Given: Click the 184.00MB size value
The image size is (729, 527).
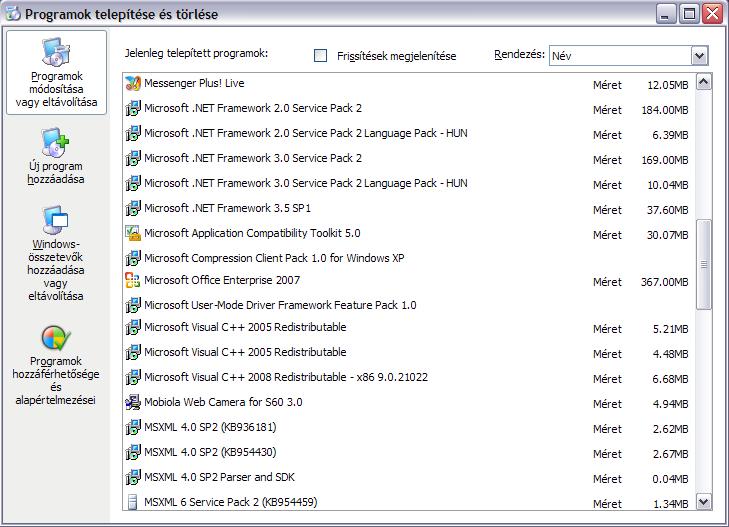Looking at the screenshot, I should point(665,110).
